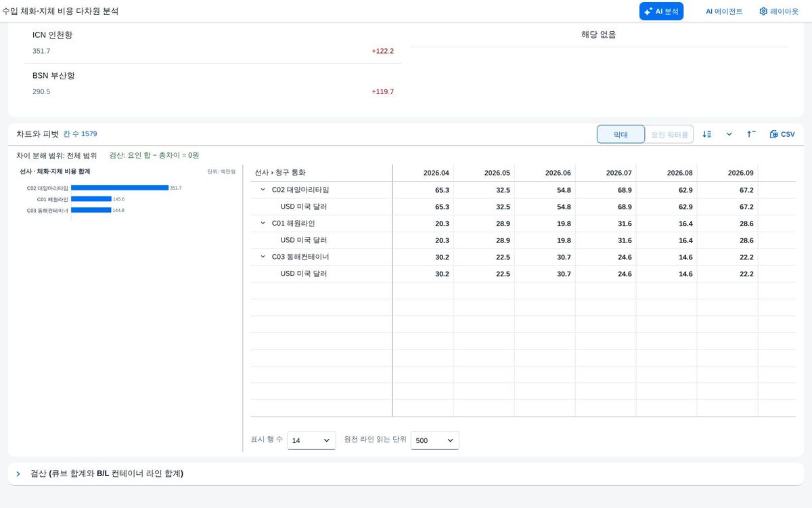Click the 칸 수 1579 label

80,134
